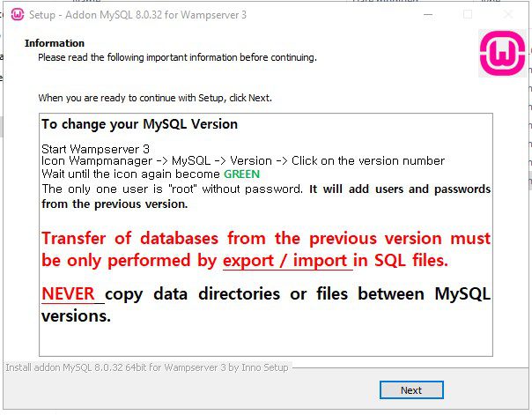Click the "Start Wampserver 3" line
The width and height of the screenshot is (532, 415).
point(95,148)
